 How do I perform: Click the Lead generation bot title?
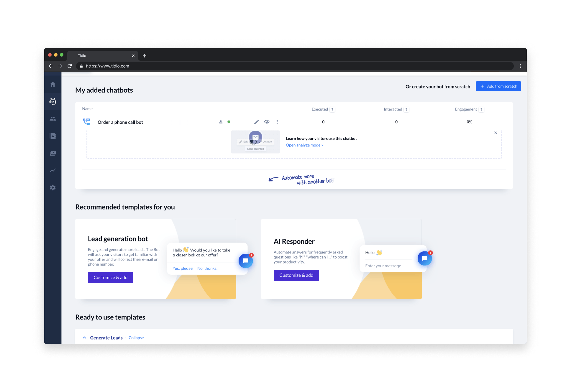coord(118,239)
